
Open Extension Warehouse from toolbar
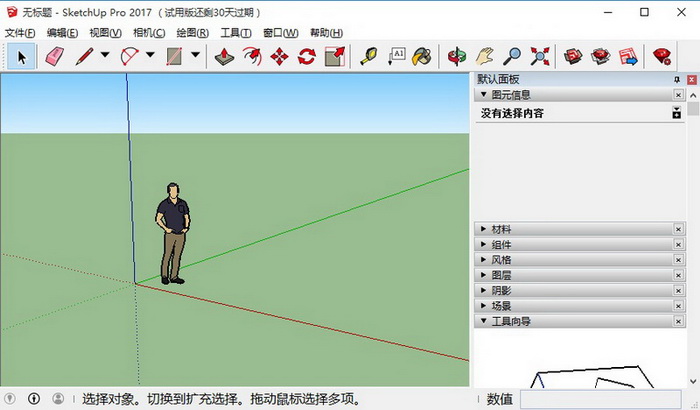click(x=600, y=57)
